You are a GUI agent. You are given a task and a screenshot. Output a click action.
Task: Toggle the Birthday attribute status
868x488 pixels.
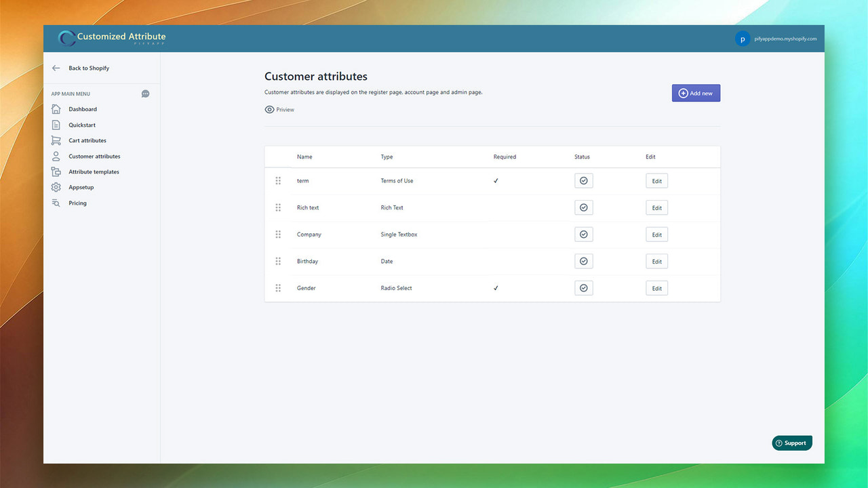(583, 261)
